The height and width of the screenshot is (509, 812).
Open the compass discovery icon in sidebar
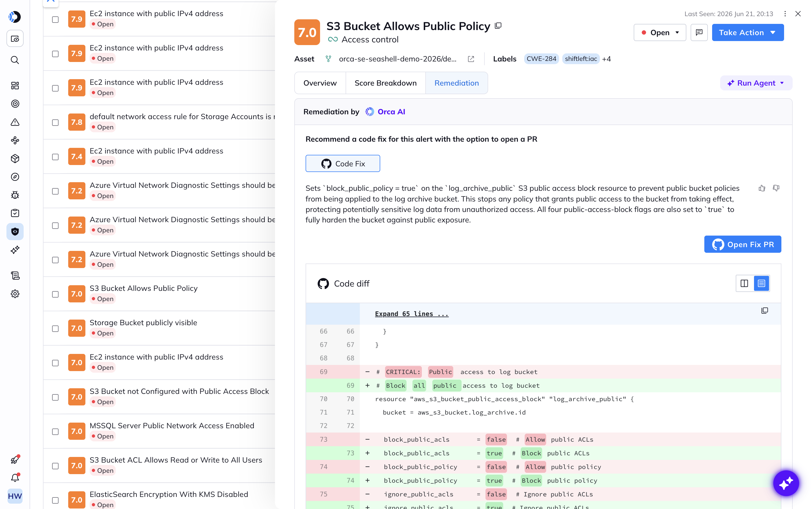[15, 177]
